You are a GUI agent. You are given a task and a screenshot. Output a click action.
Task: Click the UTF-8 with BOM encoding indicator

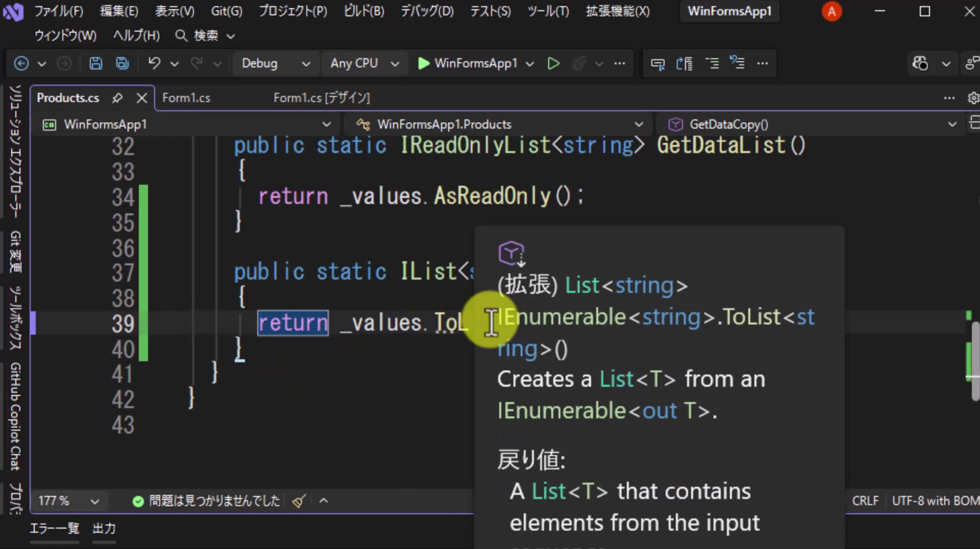pyautogui.click(x=935, y=501)
